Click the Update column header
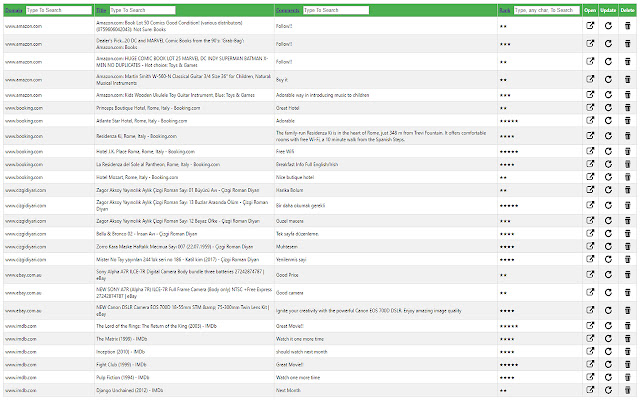 coord(608,10)
